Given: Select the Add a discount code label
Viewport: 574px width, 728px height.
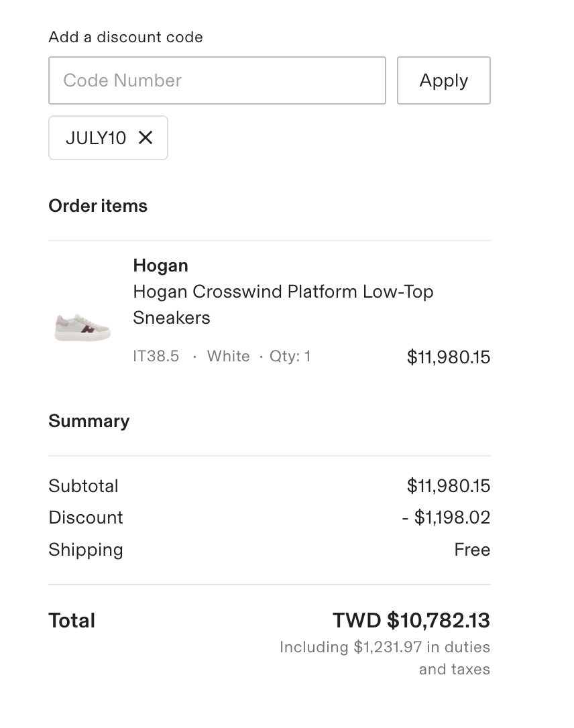Looking at the screenshot, I should coord(125,37).
